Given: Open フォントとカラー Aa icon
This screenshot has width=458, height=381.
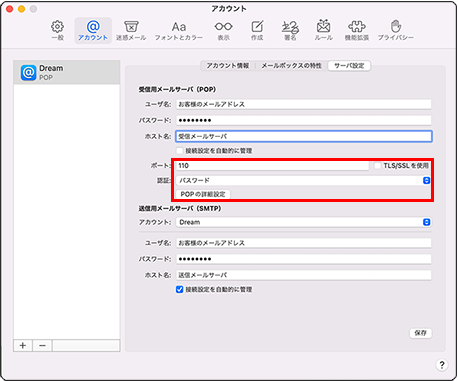Looking at the screenshot, I should tap(179, 27).
